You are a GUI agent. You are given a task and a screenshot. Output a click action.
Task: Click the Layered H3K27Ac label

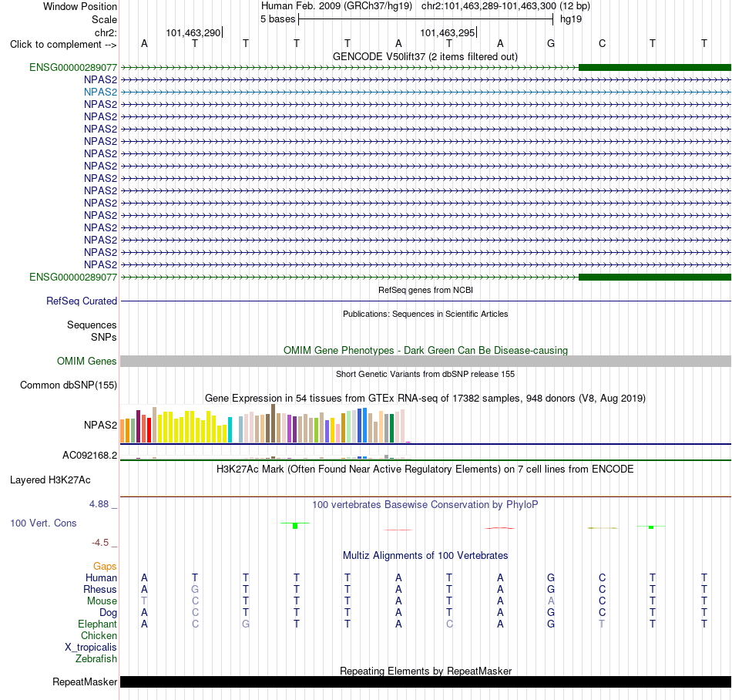(x=50, y=480)
